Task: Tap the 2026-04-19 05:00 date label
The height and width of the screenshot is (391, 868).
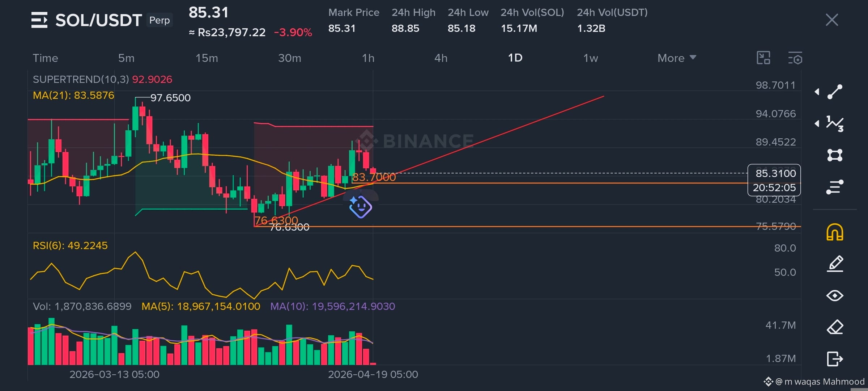Action: pyautogui.click(x=373, y=374)
